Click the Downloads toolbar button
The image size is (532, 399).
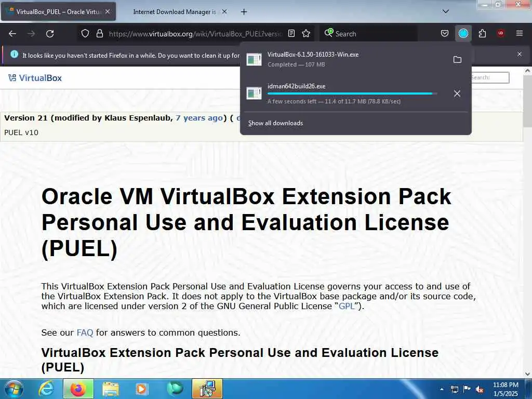coord(463,33)
